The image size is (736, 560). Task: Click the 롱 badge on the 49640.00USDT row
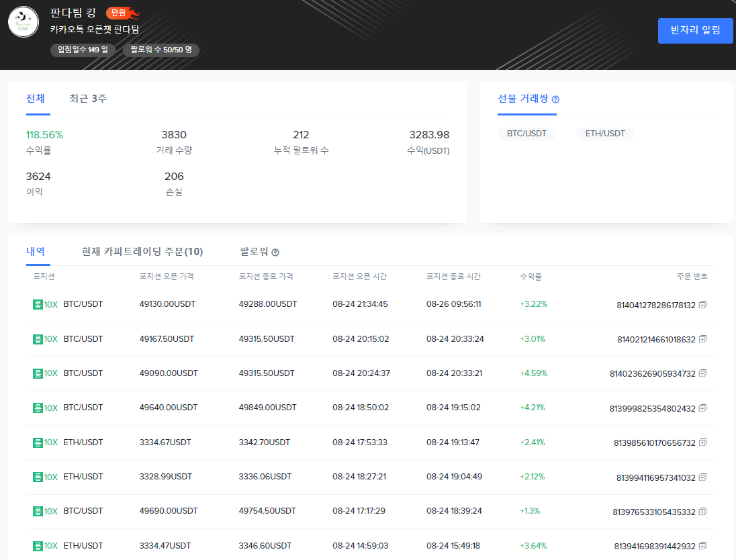click(x=38, y=408)
